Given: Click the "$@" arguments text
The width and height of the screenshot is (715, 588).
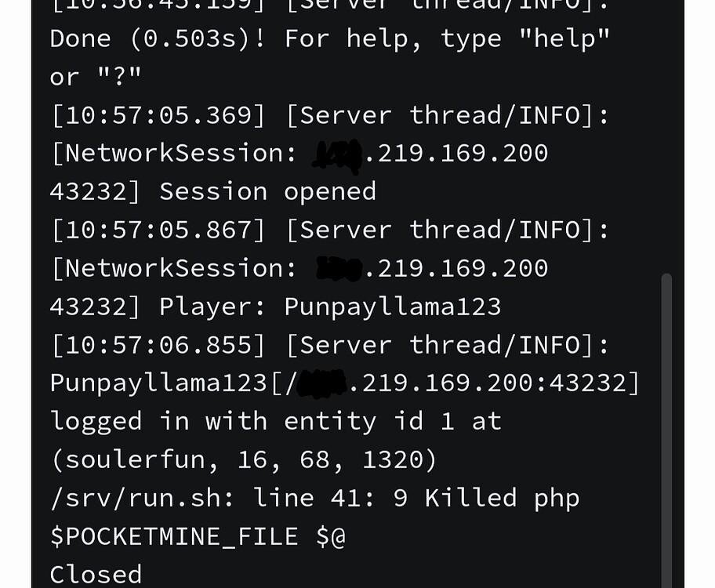Looking at the screenshot, I should (330, 536).
